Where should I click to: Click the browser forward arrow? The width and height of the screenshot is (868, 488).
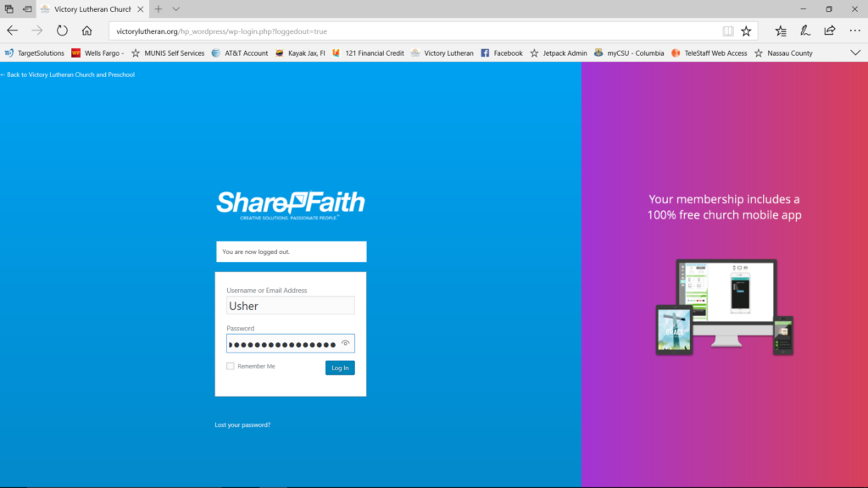coord(37,31)
